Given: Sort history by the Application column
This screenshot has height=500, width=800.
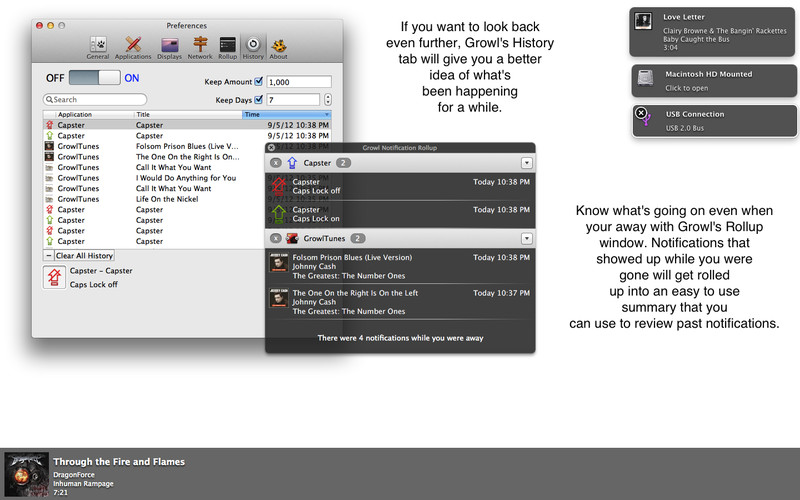Looking at the screenshot, I should [x=88, y=115].
